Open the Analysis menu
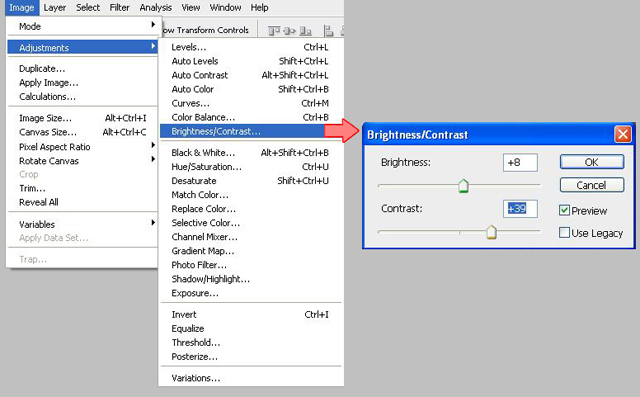Viewport: 640px width, 397px height. click(156, 8)
